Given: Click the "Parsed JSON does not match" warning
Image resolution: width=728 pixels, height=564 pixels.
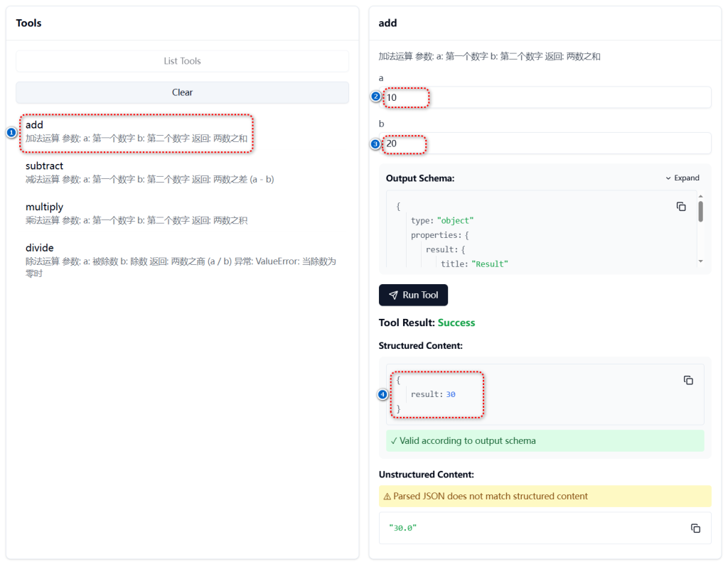Looking at the screenshot, I should point(545,497).
